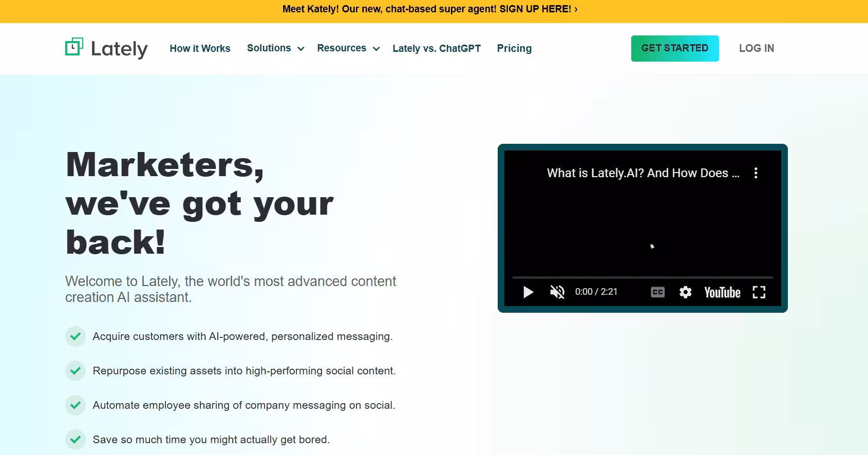Open the video more options menu

756,173
